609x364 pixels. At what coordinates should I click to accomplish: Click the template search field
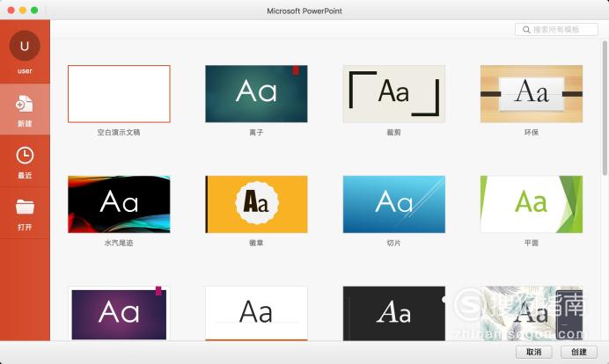(556, 30)
